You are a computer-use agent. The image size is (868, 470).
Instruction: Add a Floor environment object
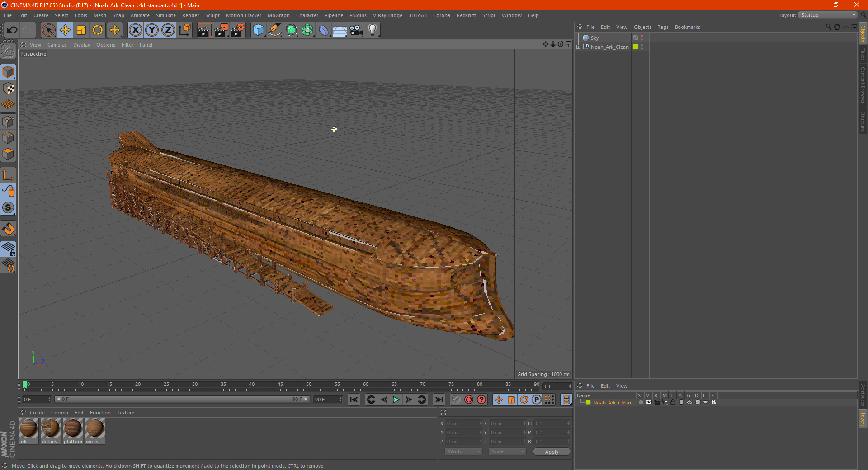[340, 30]
